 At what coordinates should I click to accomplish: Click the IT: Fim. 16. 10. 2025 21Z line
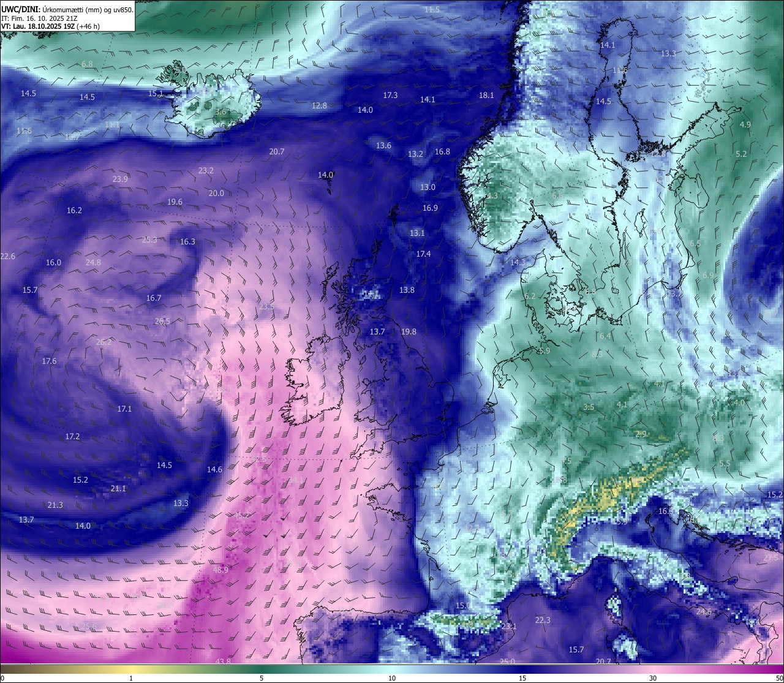coord(38,18)
